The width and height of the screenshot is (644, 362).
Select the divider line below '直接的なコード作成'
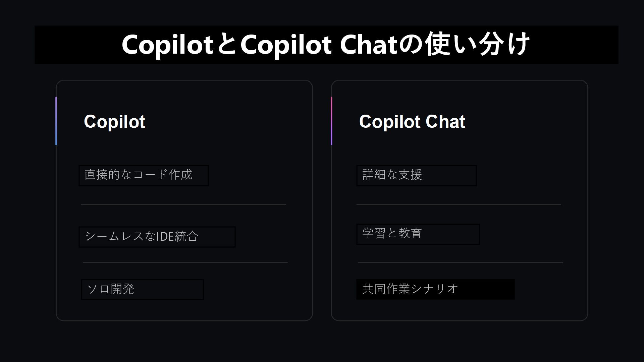(183, 204)
